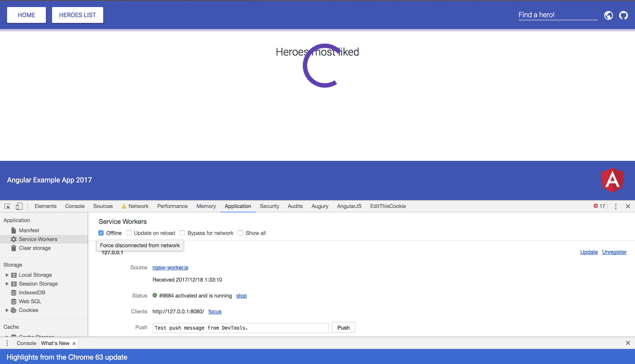Switch to the Network tab

(x=138, y=206)
